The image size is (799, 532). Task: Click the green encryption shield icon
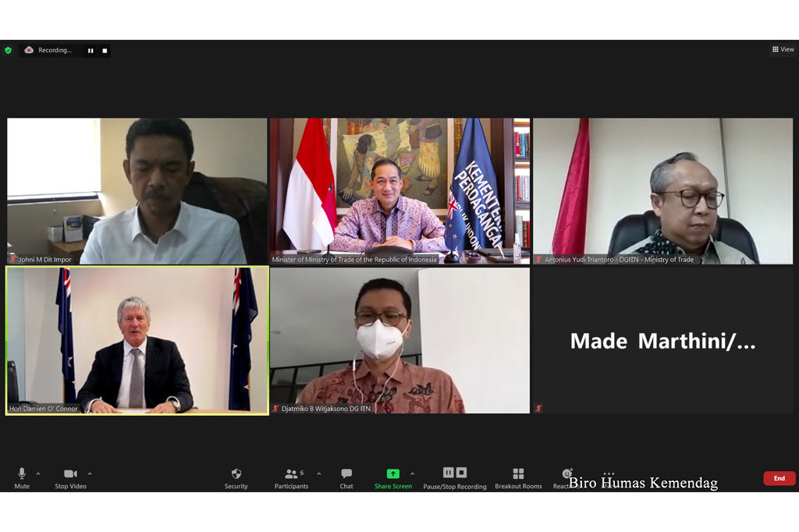pyautogui.click(x=9, y=50)
